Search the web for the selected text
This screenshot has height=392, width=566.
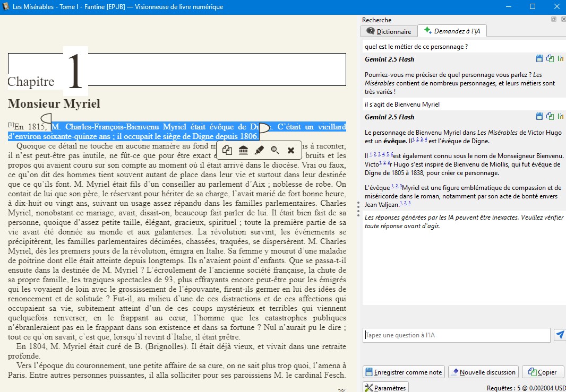275,150
